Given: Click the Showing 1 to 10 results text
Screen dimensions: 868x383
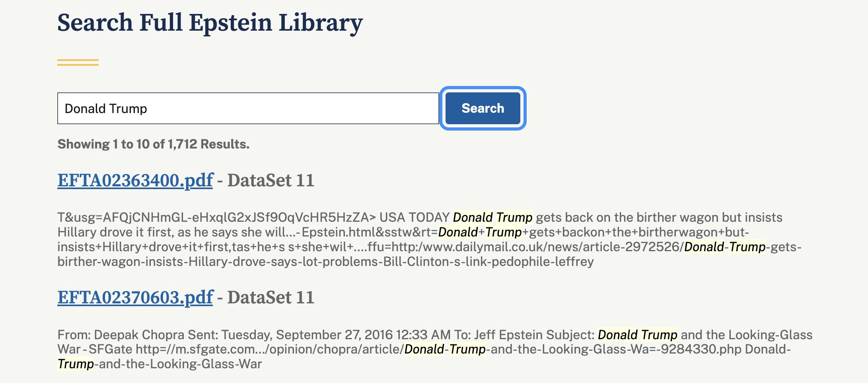Looking at the screenshot, I should (x=153, y=144).
